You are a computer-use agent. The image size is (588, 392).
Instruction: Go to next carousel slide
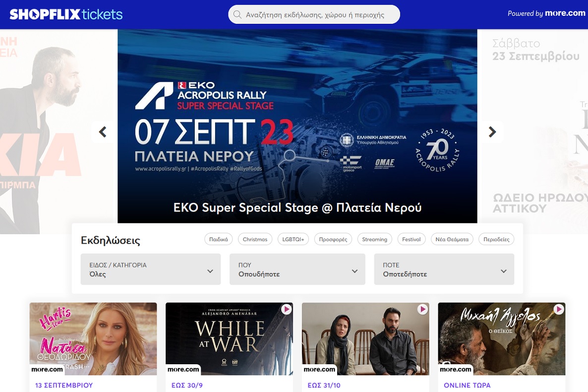492,132
